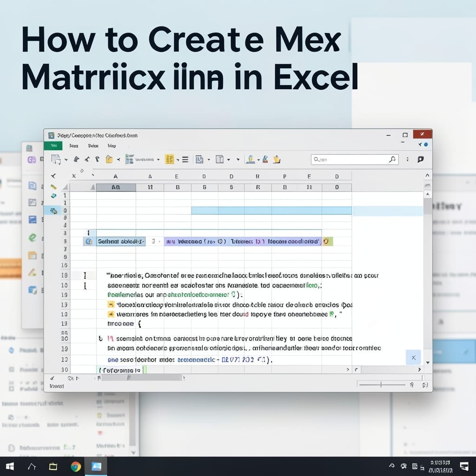The image size is (476, 476).
Task: Click the light blue highlighted cell range in grid
Action: [271, 211]
